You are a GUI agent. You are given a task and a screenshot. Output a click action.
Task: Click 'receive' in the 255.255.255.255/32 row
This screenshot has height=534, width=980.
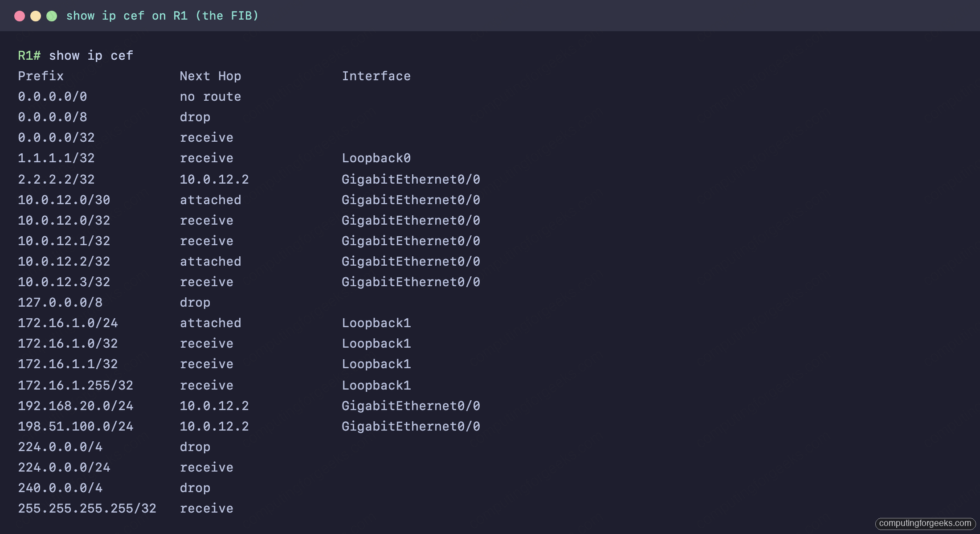pos(207,509)
